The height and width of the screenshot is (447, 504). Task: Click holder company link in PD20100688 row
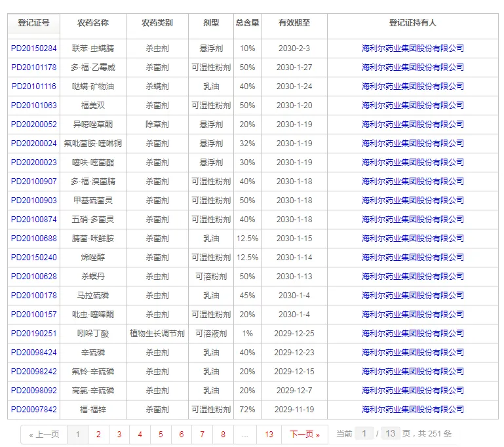413,239
